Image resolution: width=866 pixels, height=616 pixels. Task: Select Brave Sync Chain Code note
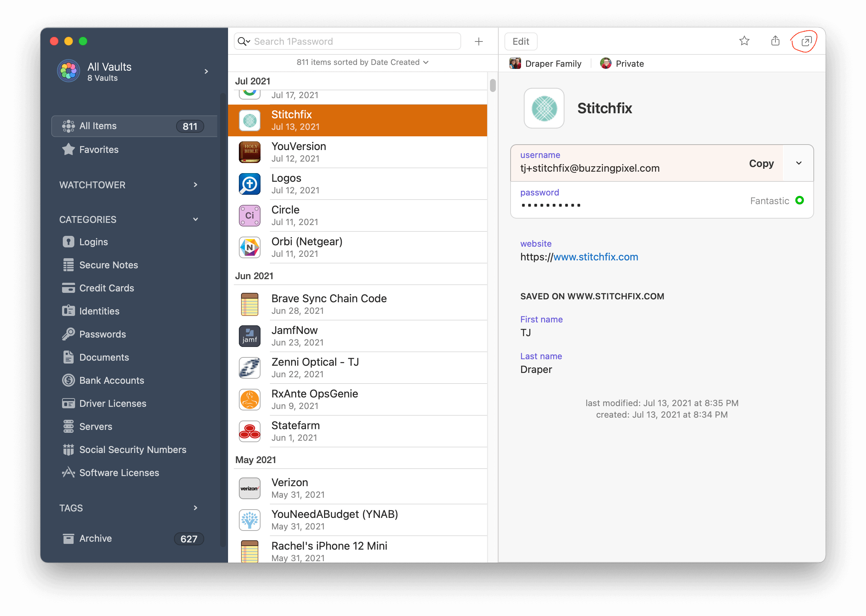click(x=358, y=304)
